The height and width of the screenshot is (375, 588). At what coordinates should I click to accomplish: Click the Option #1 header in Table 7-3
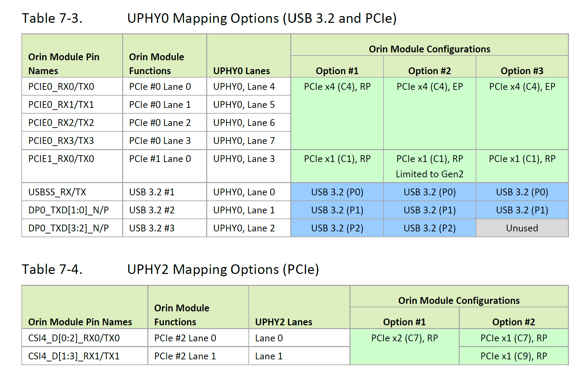337,71
